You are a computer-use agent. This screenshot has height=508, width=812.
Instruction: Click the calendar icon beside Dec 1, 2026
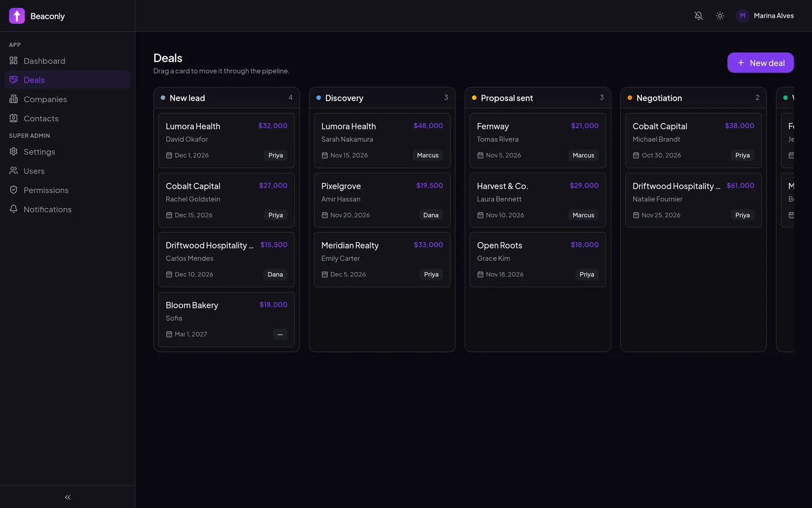(x=169, y=155)
